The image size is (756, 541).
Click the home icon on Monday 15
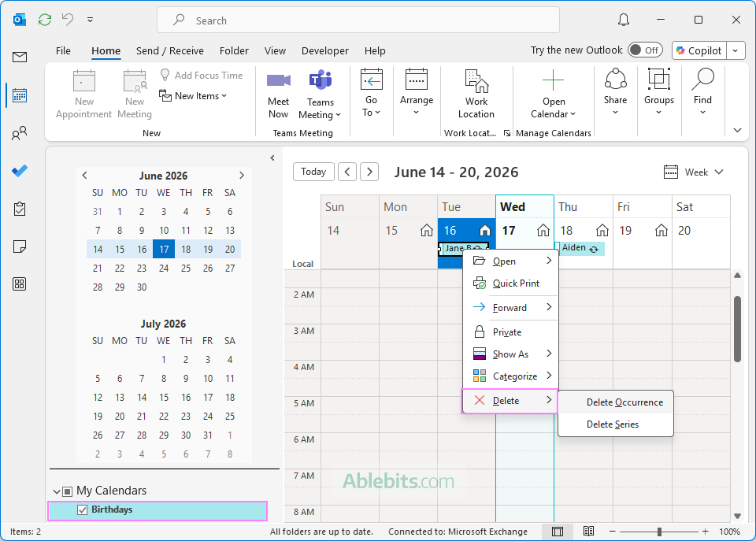pos(426,231)
